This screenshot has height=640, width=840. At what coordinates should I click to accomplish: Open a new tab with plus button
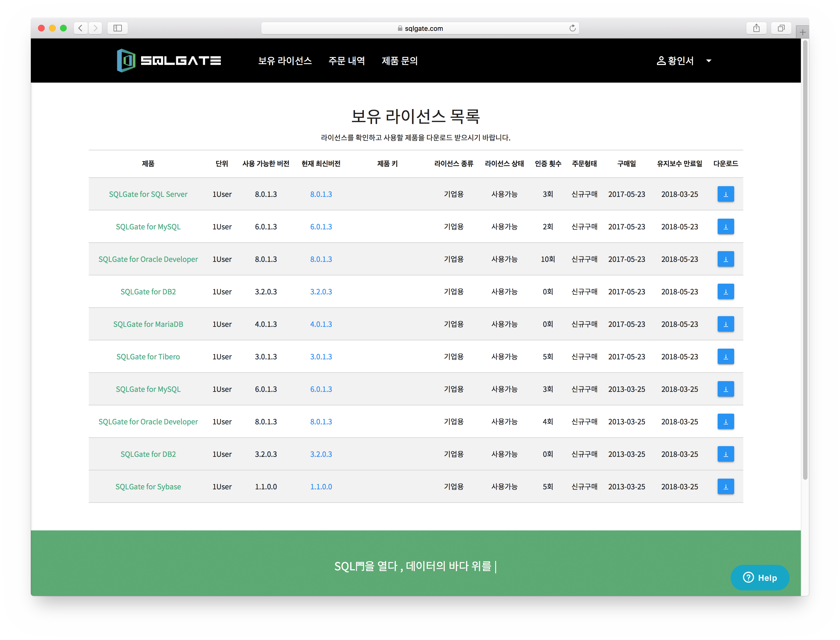pos(802,32)
